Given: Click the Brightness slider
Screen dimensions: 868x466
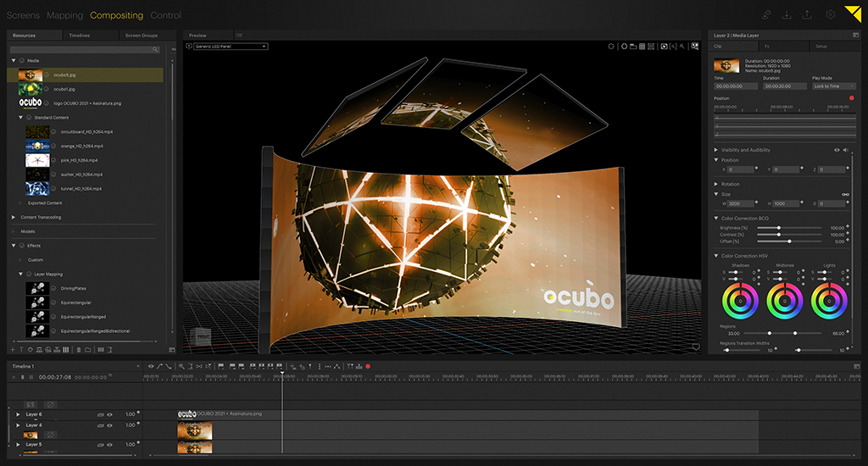Looking at the screenshot, I should [779, 228].
